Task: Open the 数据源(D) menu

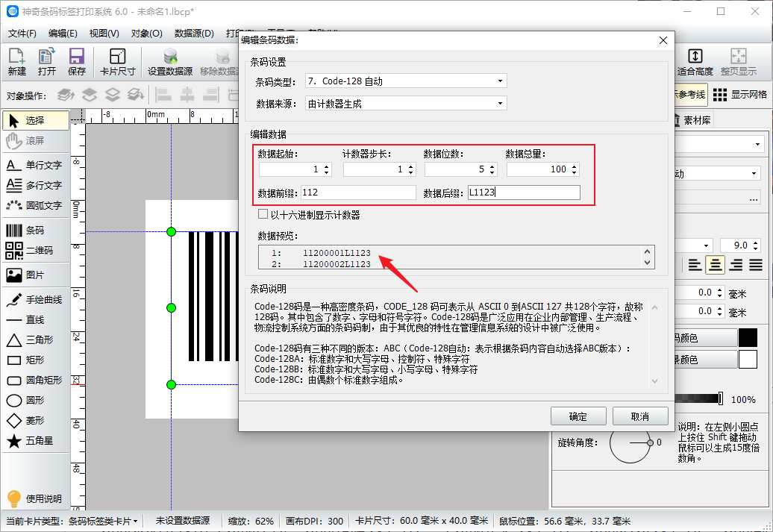Action: [194, 34]
